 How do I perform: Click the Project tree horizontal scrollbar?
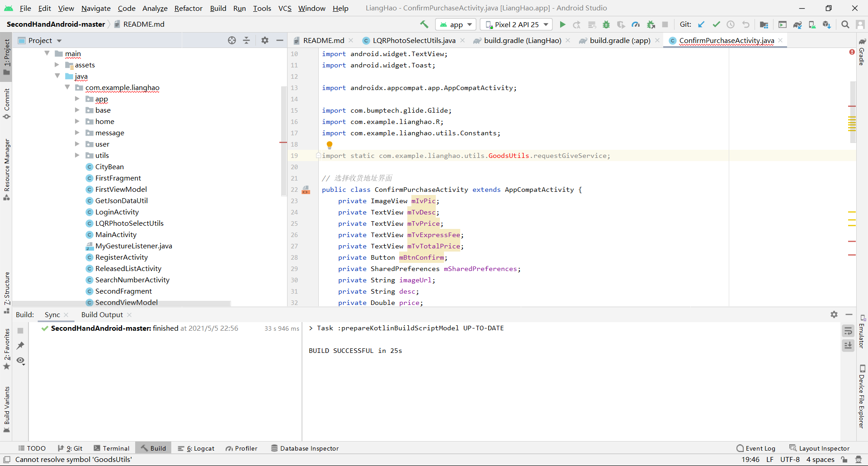point(122,303)
